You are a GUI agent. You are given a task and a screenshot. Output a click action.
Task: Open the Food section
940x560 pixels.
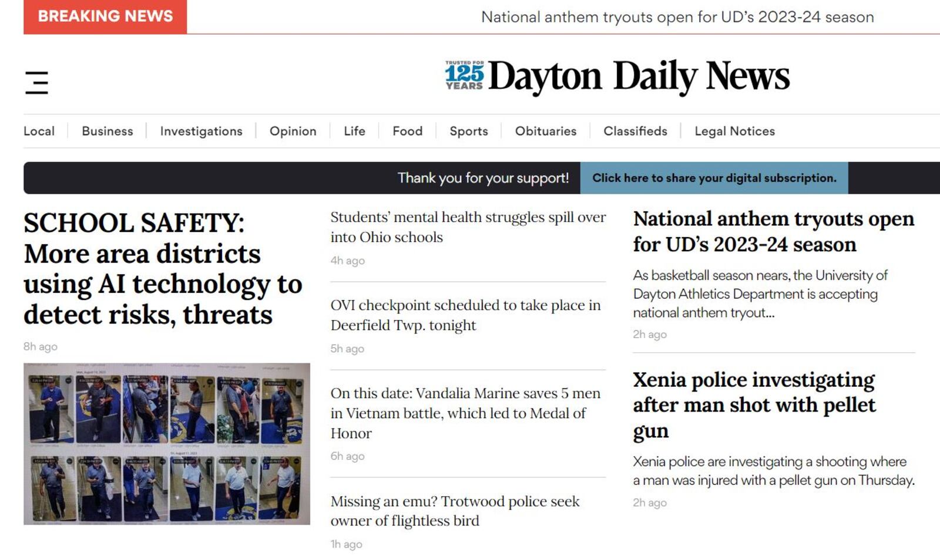[408, 131]
